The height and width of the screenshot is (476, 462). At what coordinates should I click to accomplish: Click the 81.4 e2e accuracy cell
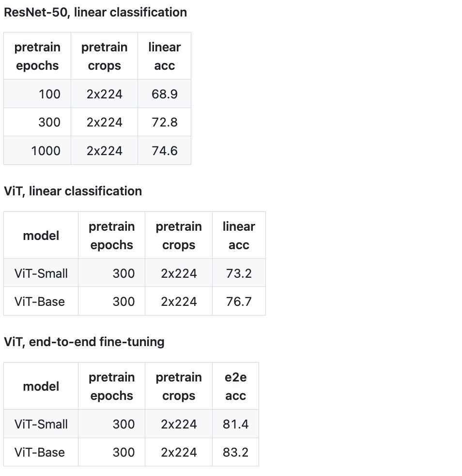(x=235, y=424)
